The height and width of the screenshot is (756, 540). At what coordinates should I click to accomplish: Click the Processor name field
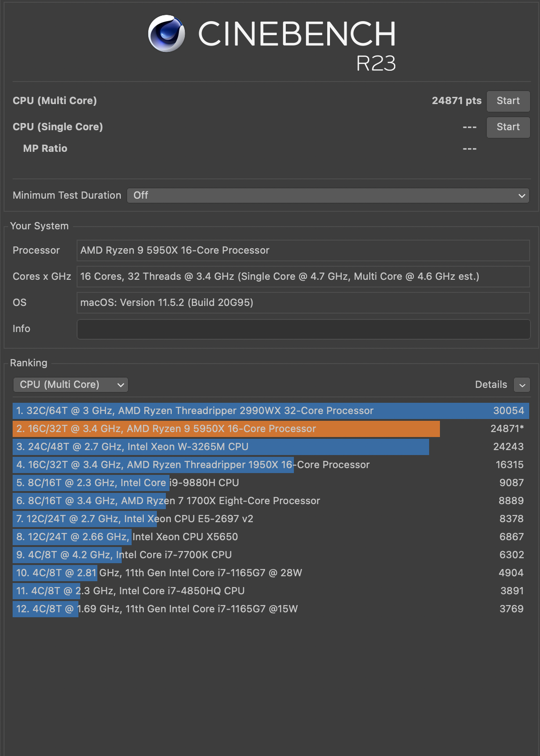click(303, 250)
